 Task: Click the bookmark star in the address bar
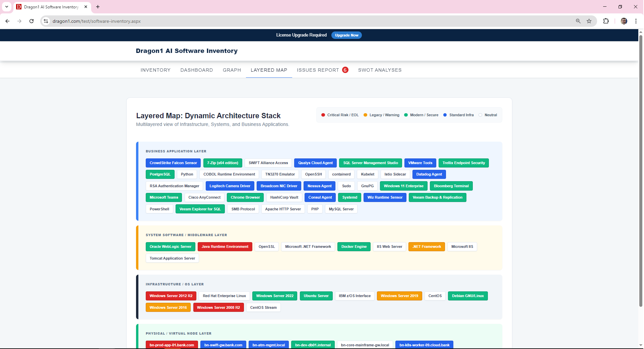pos(589,21)
